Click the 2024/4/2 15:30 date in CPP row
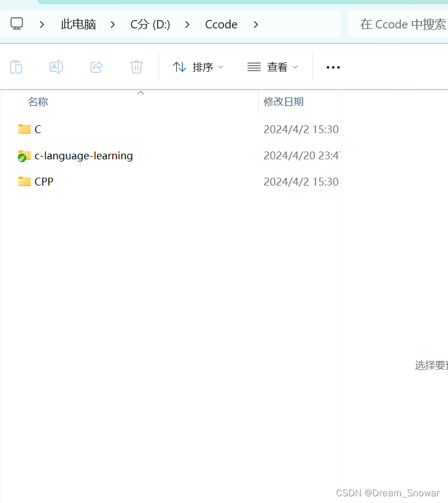This screenshot has width=448, height=503. tap(301, 182)
